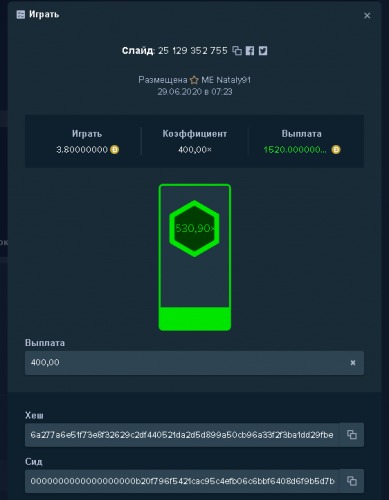Click the Сид label above the seed field
The width and height of the screenshot is (389, 500).
[x=34, y=462]
